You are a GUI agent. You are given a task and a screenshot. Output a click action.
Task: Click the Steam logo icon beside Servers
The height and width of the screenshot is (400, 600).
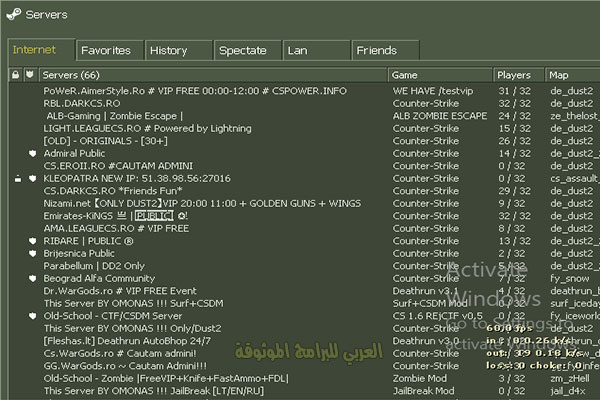(x=14, y=14)
